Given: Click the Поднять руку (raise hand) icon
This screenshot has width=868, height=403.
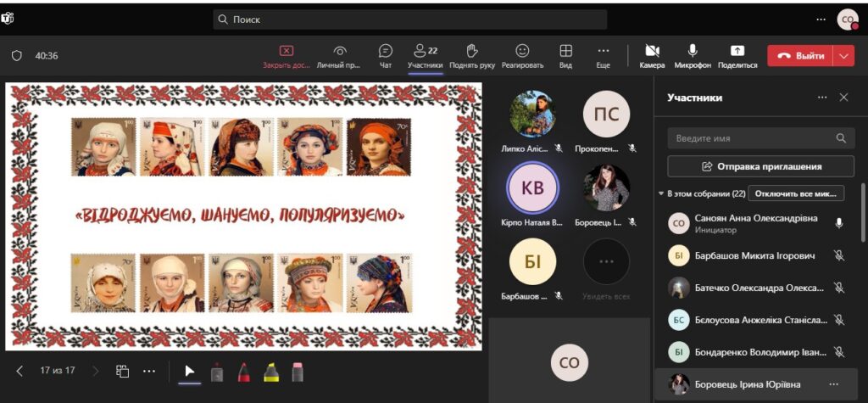Looking at the screenshot, I should 473,51.
